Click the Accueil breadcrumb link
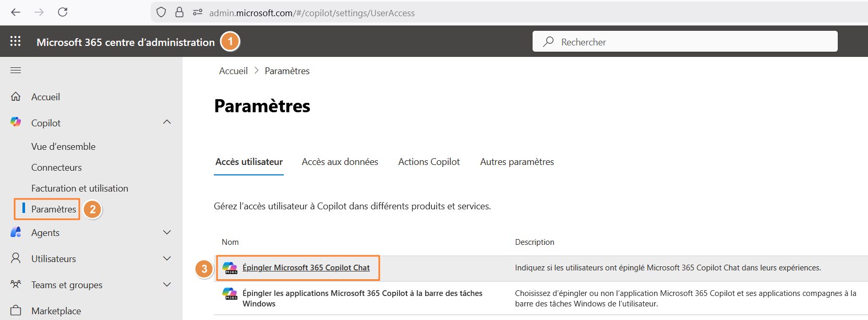The image size is (868, 320). point(233,71)
